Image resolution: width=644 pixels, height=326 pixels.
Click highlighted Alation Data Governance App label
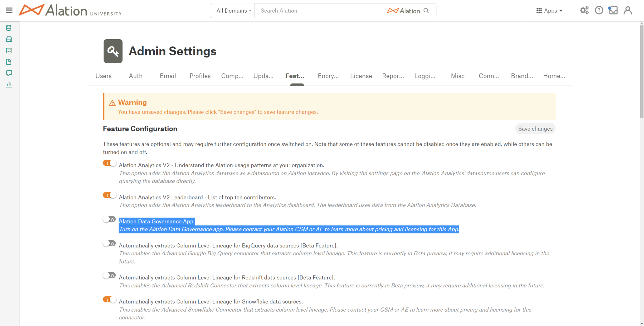pyautogui.click(x=156, y=221)
